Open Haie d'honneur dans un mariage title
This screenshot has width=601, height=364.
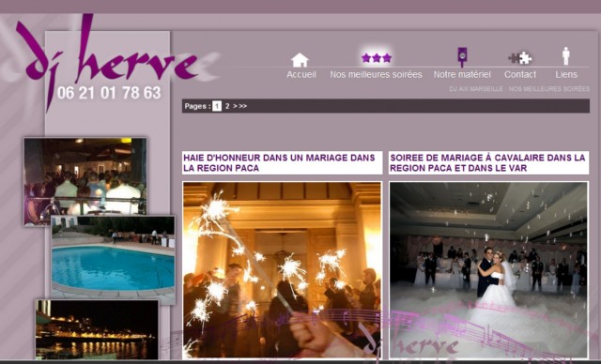279,162
